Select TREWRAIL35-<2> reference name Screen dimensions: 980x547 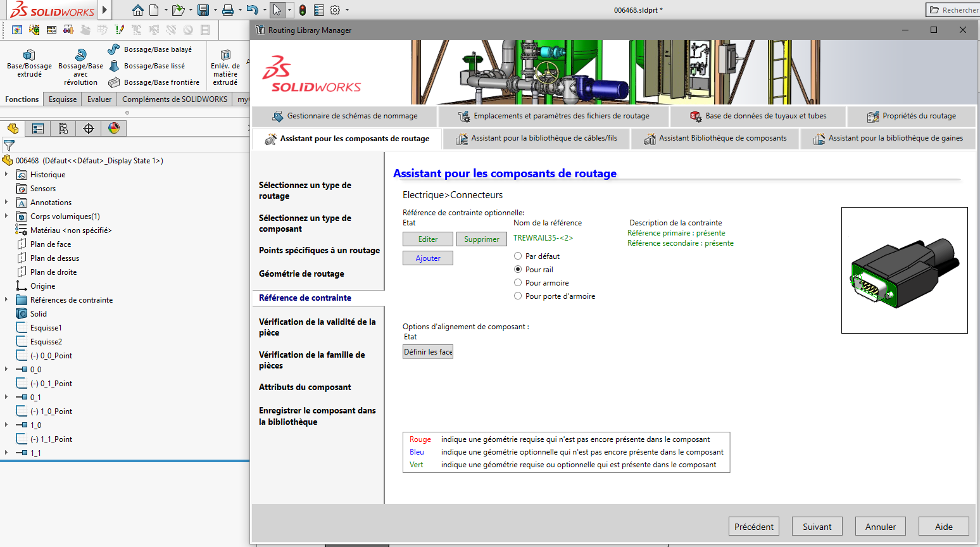[543, 238]
